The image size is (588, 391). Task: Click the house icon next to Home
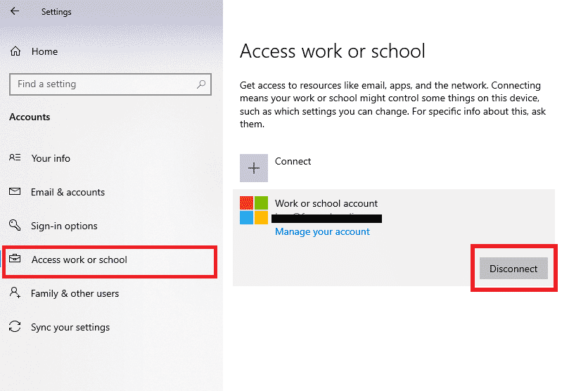[x=15, y=51]
